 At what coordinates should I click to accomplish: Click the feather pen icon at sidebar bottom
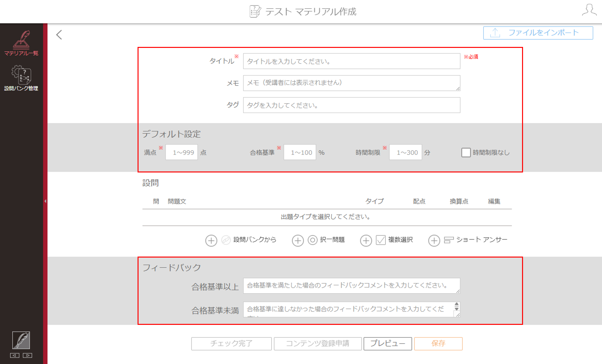[21, 340]
